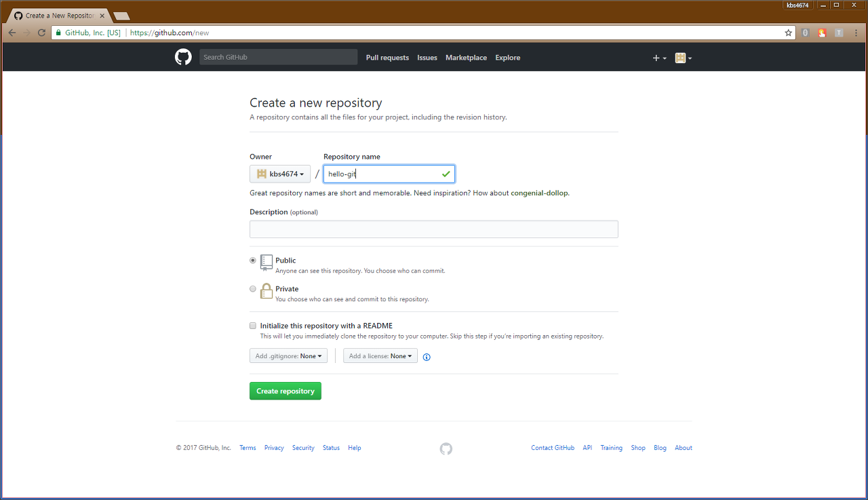Bookmark the page with star icon
868x500 pixels.
click(x=788, y=33)
